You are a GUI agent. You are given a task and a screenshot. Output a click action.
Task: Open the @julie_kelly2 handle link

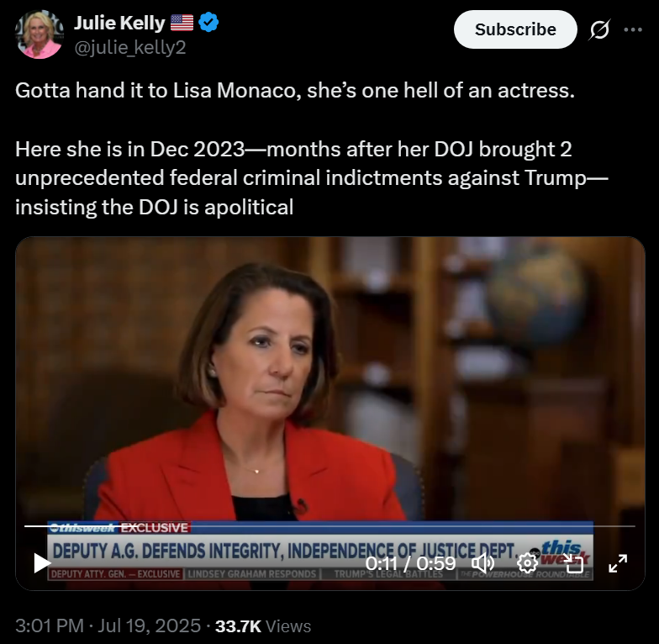click(129, 47)
